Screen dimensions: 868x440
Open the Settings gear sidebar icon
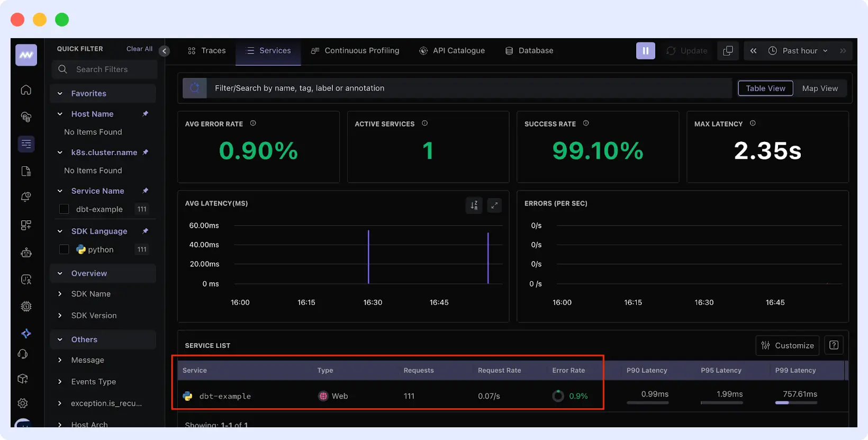(x=23, y=403)
